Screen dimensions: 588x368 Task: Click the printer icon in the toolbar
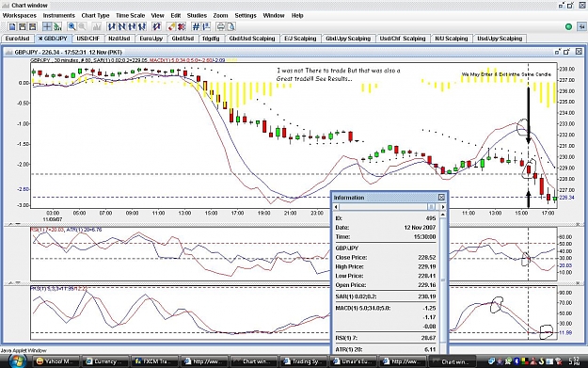tap(221, 26)
